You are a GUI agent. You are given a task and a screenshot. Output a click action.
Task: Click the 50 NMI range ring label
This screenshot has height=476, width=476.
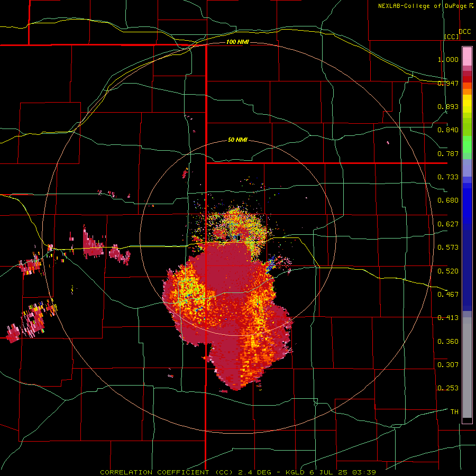tap(237, 140)
